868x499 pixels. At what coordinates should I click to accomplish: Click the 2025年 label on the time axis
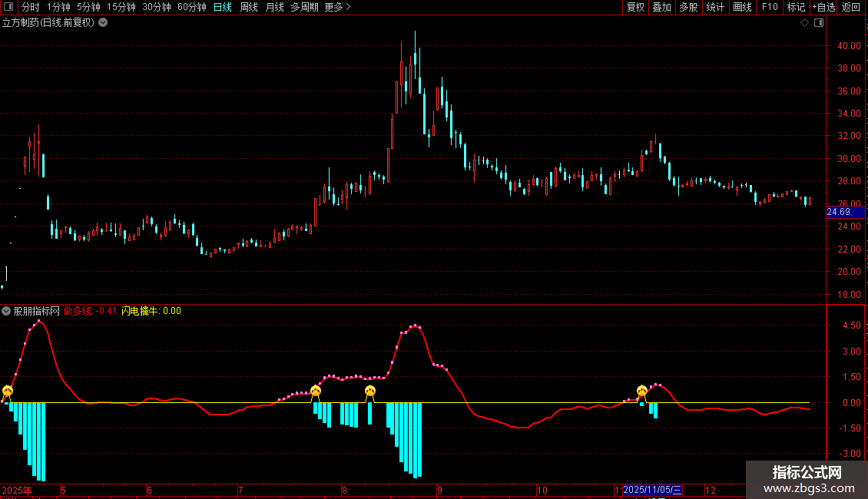pyautogui.click(x=17, y=490)
